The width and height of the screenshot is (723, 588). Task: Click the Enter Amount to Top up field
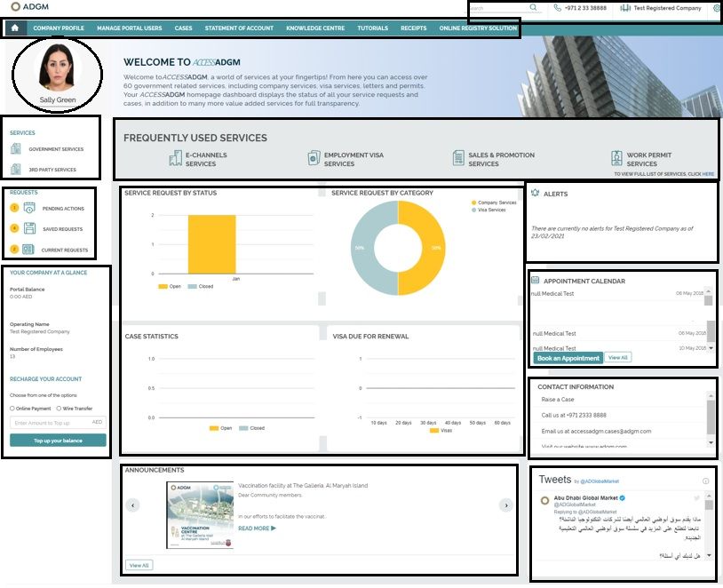pyautogui.click(x=58, y=423)
